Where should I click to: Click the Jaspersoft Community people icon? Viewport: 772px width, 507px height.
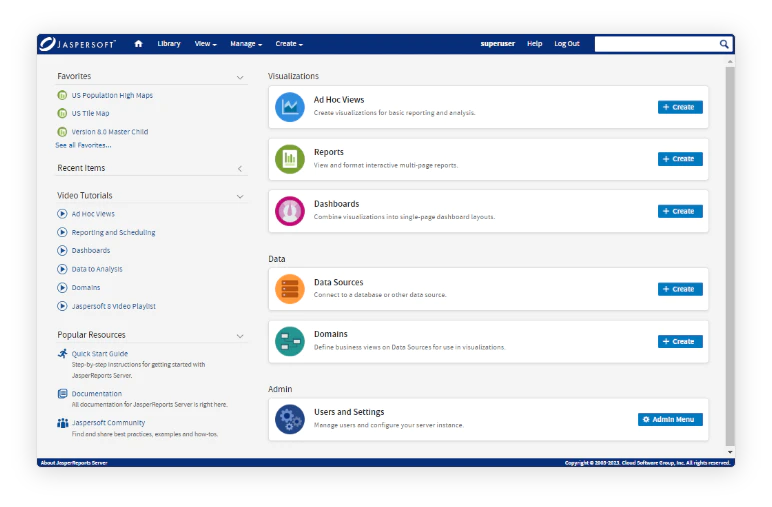pyautogui.click(x=63, y=423)
